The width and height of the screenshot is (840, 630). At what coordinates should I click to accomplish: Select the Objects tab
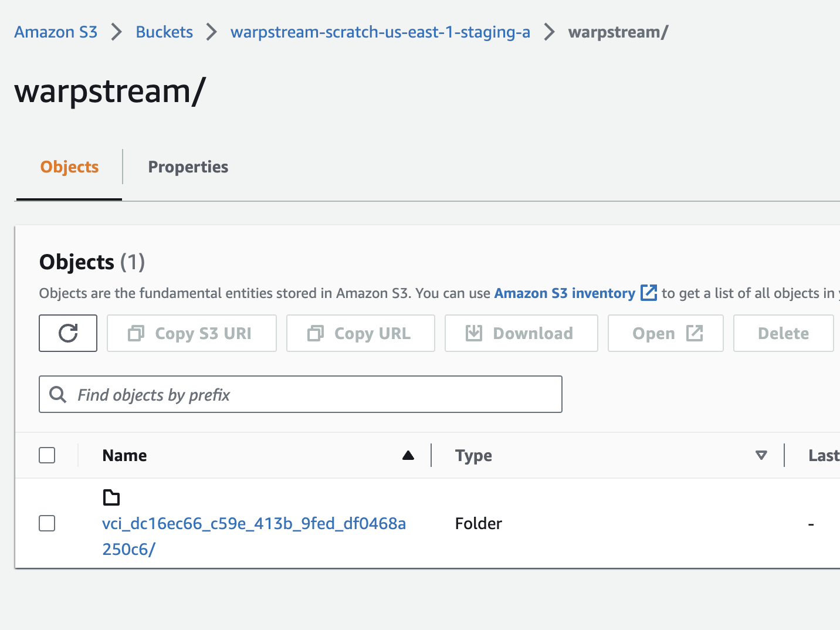[69, 167]
